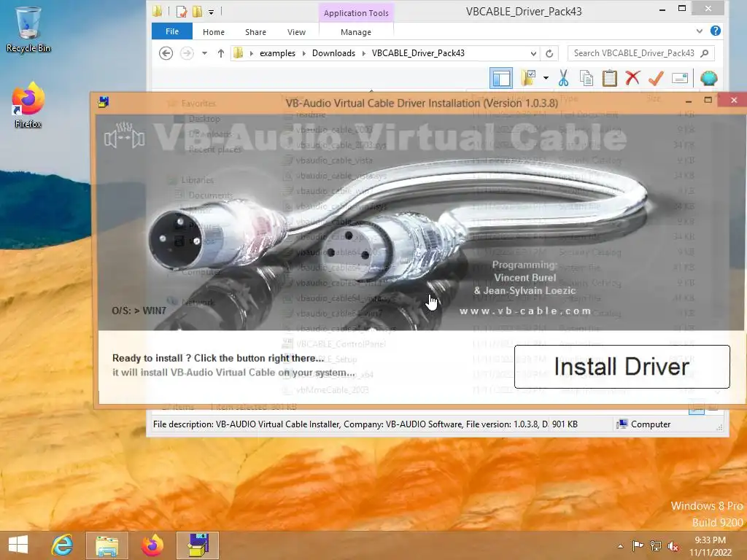
Task: Open recent locations dropdown in Explorer
Action: [204, 52]
